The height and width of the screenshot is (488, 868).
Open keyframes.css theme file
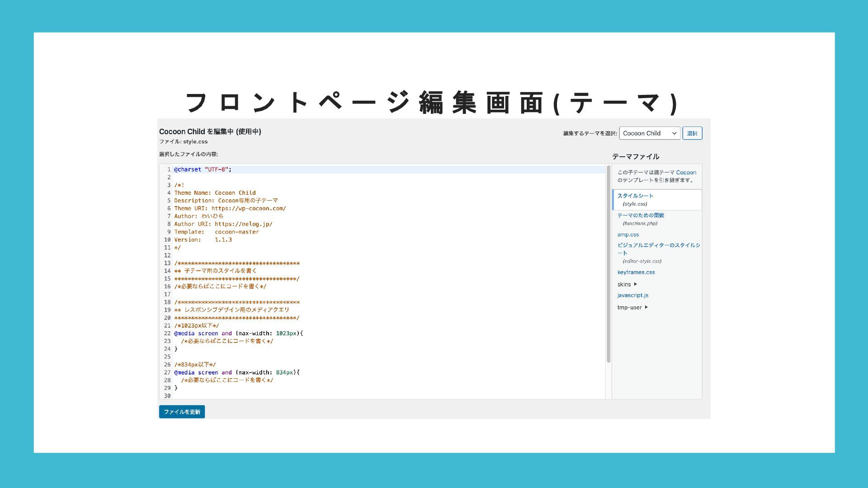pyautogui.click(x=636, y=272)
